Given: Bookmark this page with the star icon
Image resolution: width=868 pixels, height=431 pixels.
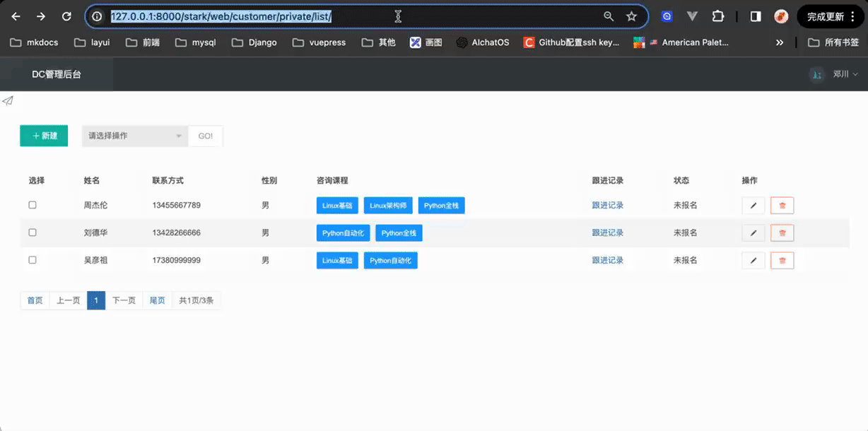Looking at the screenshot, I should point(631,16).
